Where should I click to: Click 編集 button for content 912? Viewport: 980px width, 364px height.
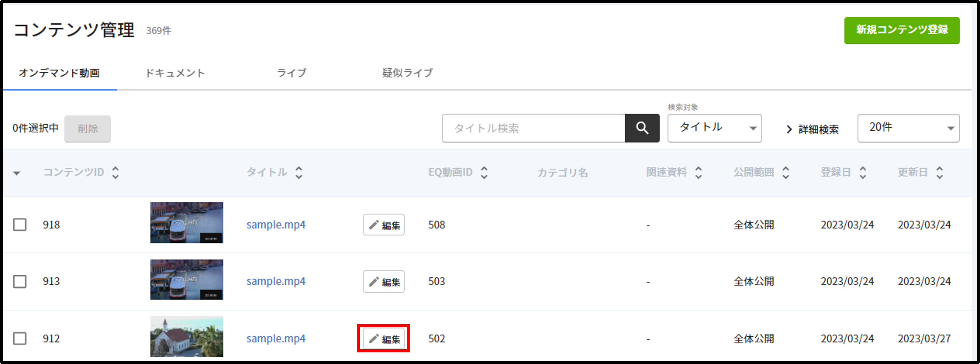coord(383,339)
